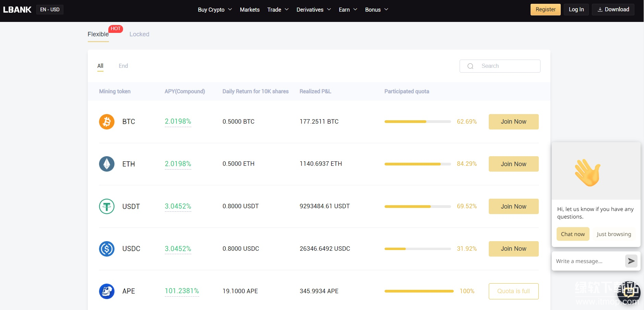Click the ETH participated quota progress bar
The width and height of the screenshot is (644, 310).
[x=417, y=164]
